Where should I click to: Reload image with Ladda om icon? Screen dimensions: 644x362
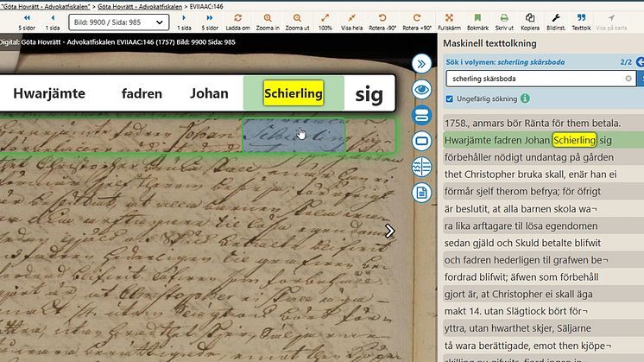238,18
